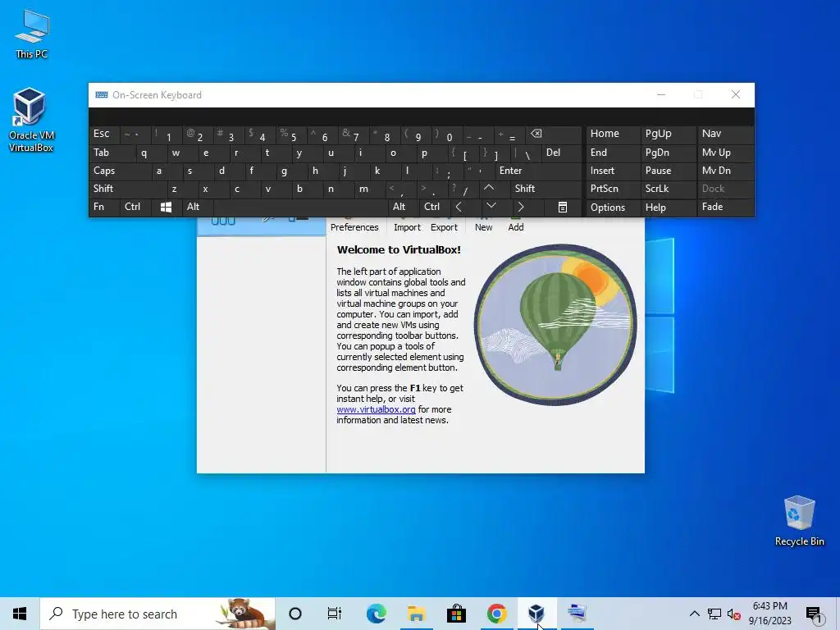Click the Type here to search box
Viewport: 840px width, 630px height.
(157, 614)
